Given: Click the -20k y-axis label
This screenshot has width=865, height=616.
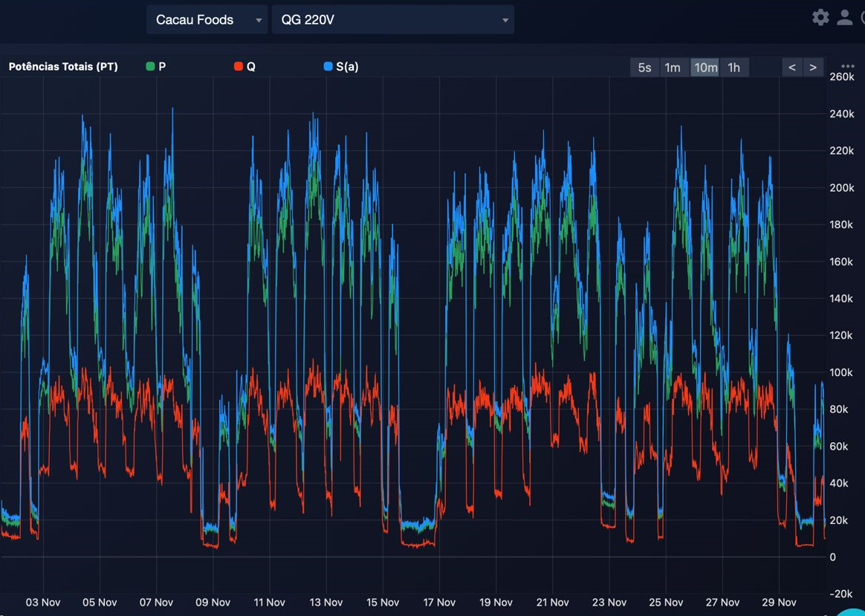Looking at the screenshot, I should tap(842, 594).
